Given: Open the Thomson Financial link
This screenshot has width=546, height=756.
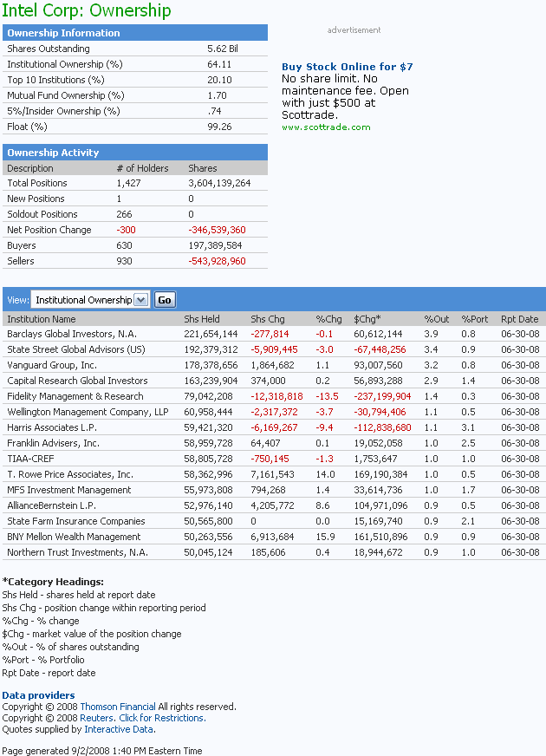Looking at the screenshot, I should [118, 707].
